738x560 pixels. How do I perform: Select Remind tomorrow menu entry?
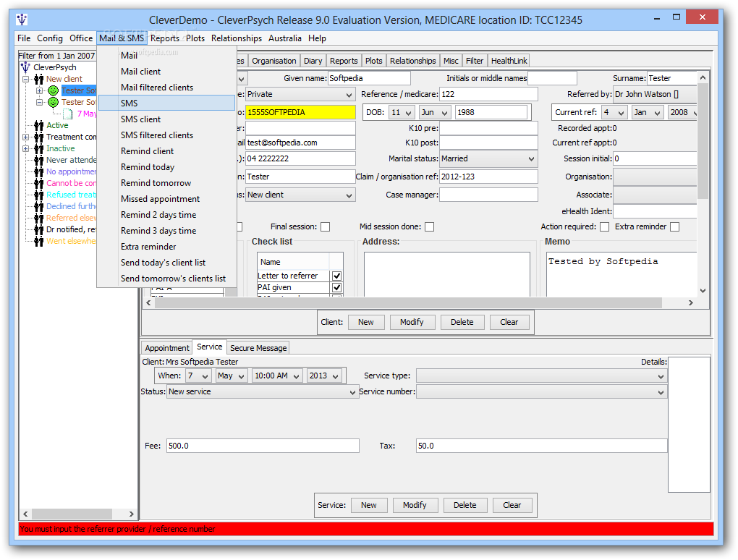tap(166, 182)
